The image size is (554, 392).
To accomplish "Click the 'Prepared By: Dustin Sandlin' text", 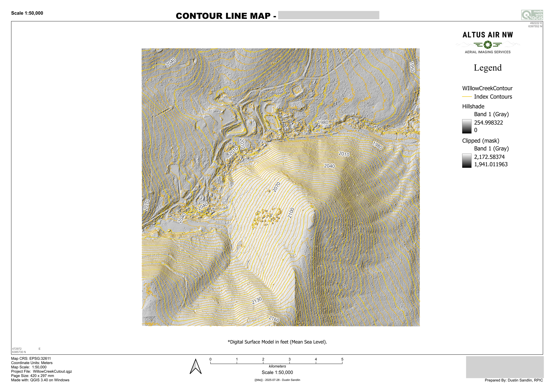I will pos(513,380).
